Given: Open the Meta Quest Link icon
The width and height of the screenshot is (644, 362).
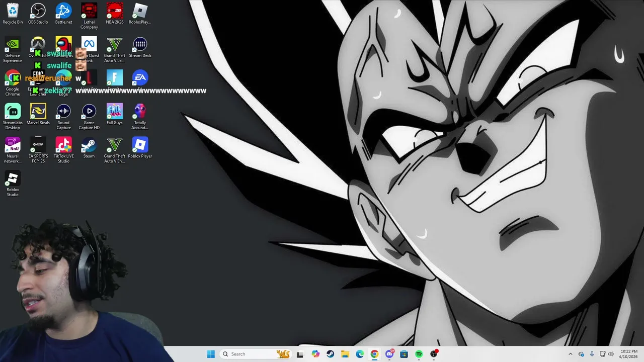Looking at the screenshot, I should 89,50.
